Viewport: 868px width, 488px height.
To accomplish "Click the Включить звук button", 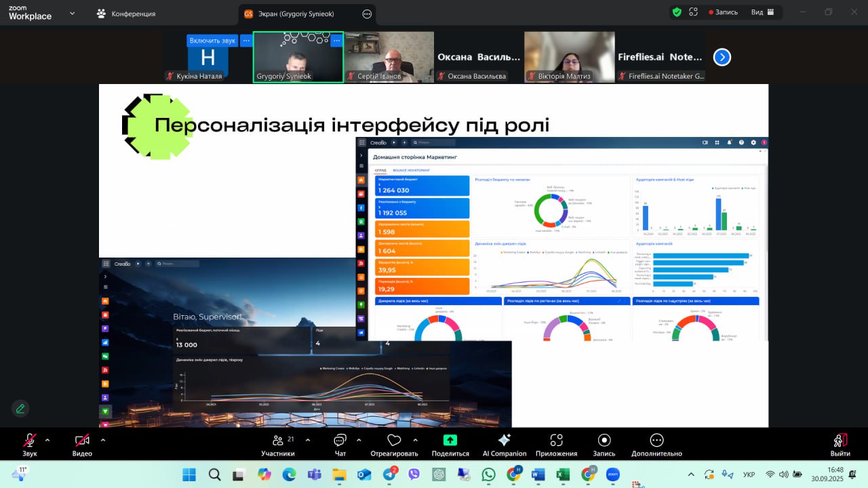I will point(212,41).
